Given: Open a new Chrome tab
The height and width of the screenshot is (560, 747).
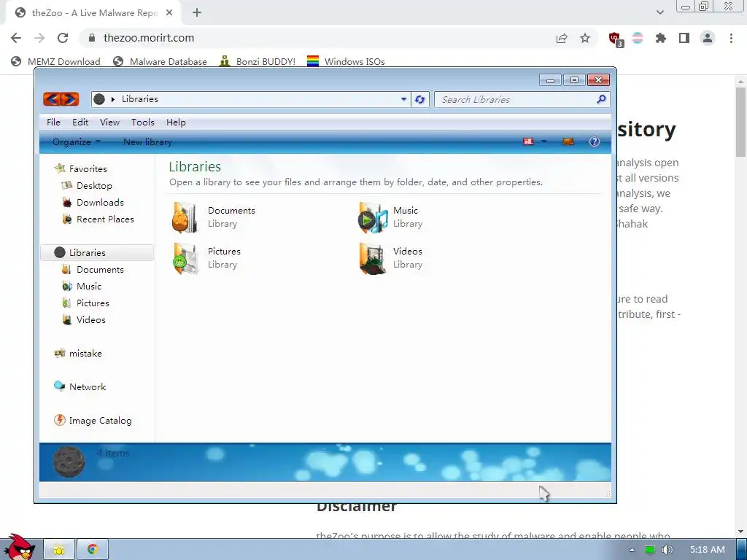Looking at the screenshot, I should [x=197, y=13].
